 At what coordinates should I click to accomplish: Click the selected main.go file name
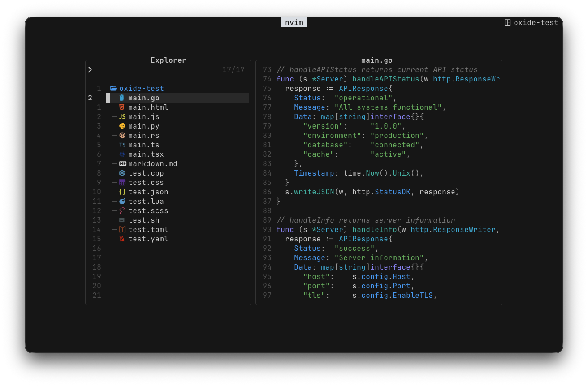[144, 98]
